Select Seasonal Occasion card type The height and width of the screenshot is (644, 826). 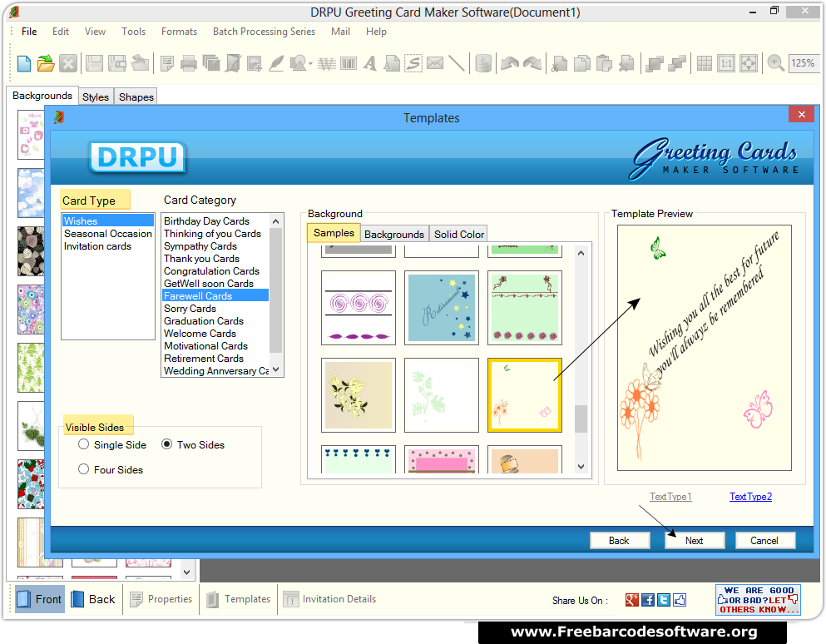(108, 234)
